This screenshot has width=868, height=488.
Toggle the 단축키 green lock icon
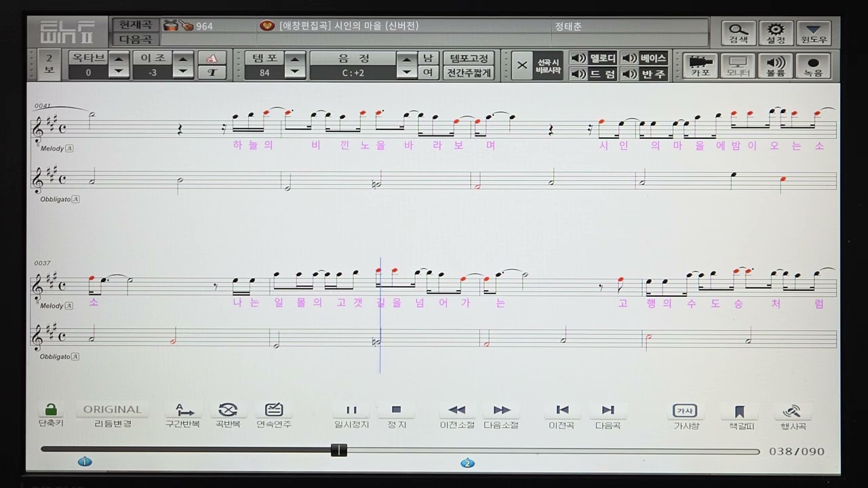pos(51,410)
